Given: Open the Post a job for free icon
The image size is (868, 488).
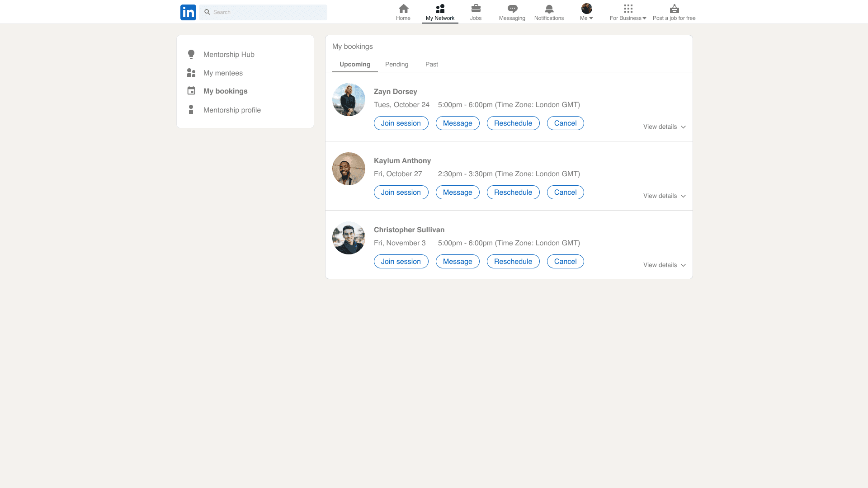Looking at the screenshot, I should [x=674, y=9].
